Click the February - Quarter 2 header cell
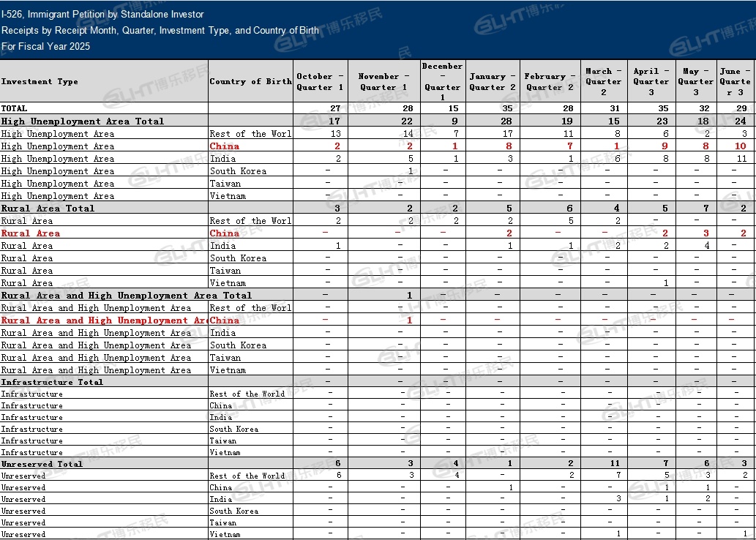The height and width of the screenshot is (540, 756). (x=544, y=81)
